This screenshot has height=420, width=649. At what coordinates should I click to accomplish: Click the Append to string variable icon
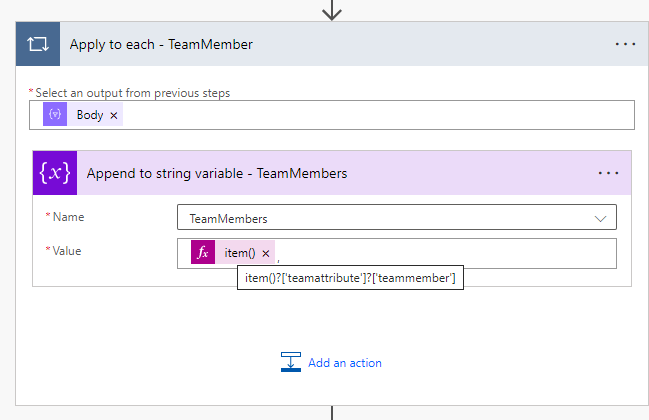click(55, 173)
